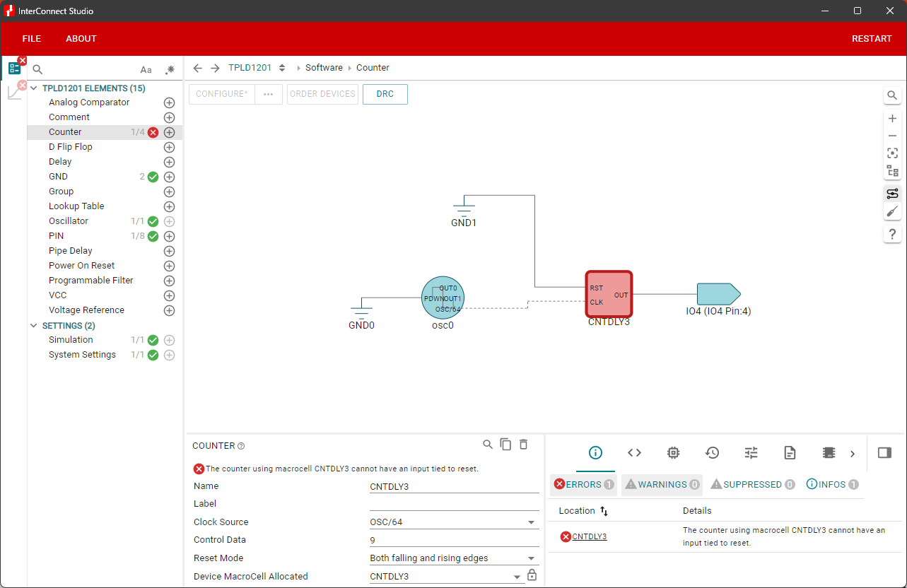This screenshot has width=907, height=588.
Task: Click the auto-layout hierarchy icon
Action: point(892,171)
